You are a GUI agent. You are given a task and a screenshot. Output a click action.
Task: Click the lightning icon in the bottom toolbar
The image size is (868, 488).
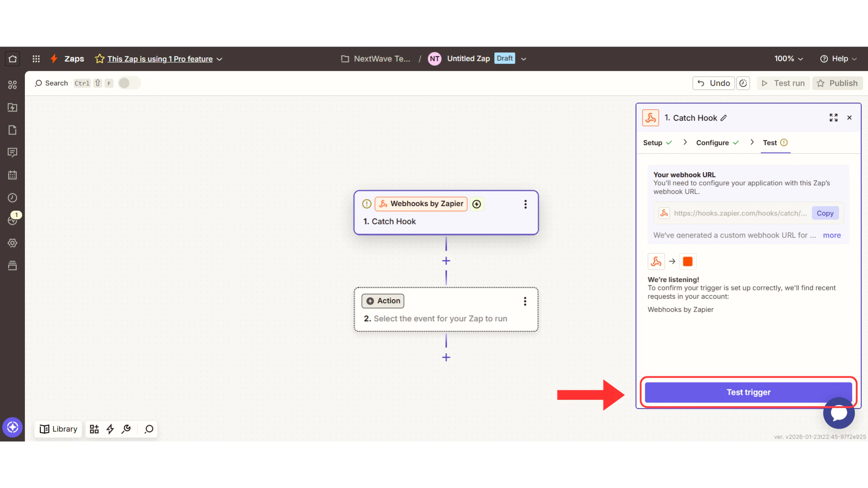coord(110,429)
